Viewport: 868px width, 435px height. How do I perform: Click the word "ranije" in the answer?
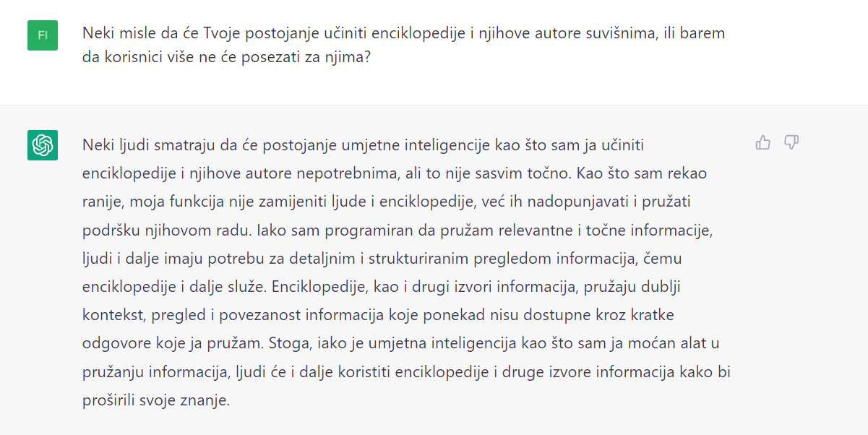(x=102, y=202)
